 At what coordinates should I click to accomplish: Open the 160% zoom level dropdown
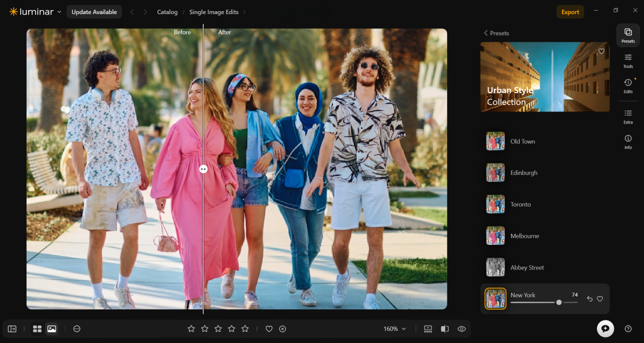394,329
